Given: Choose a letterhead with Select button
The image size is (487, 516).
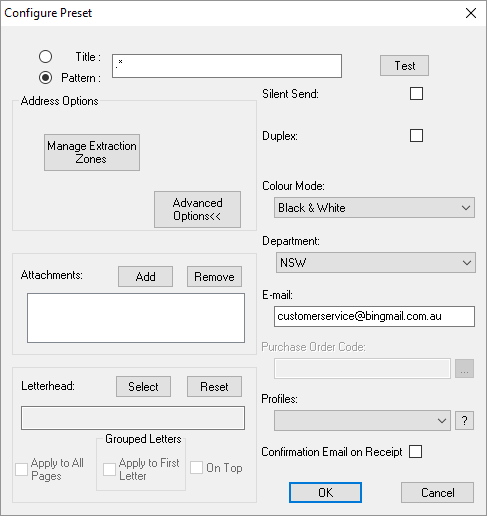Looking at the screenshot, I should (x=143, y=387).
